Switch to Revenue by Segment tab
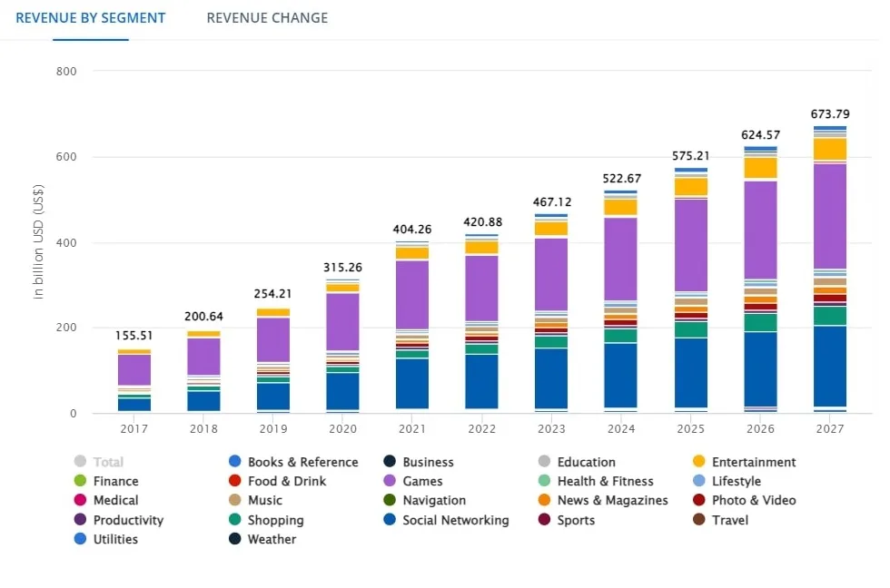The width and height of the screenshot is (890, 588). (x=91, y=18)
